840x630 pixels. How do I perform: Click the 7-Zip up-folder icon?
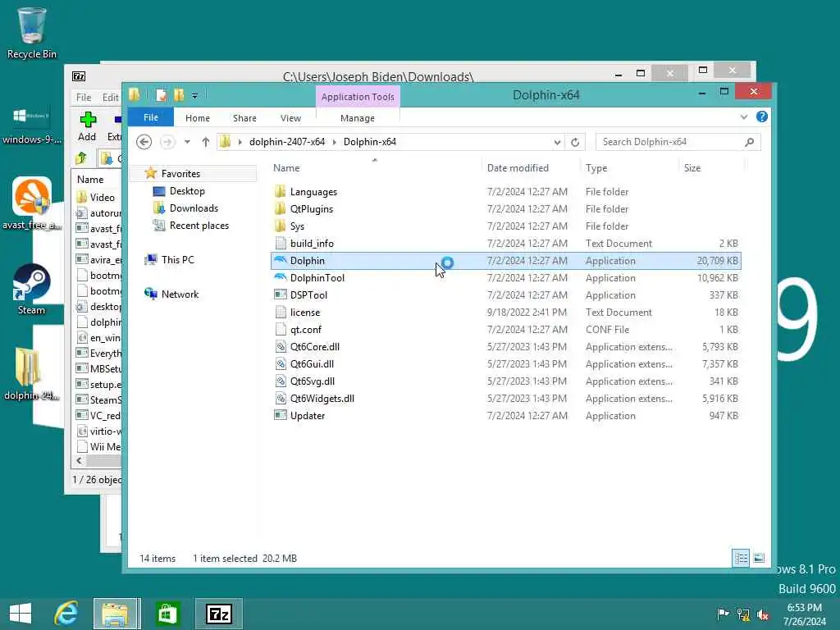(81, 158)
